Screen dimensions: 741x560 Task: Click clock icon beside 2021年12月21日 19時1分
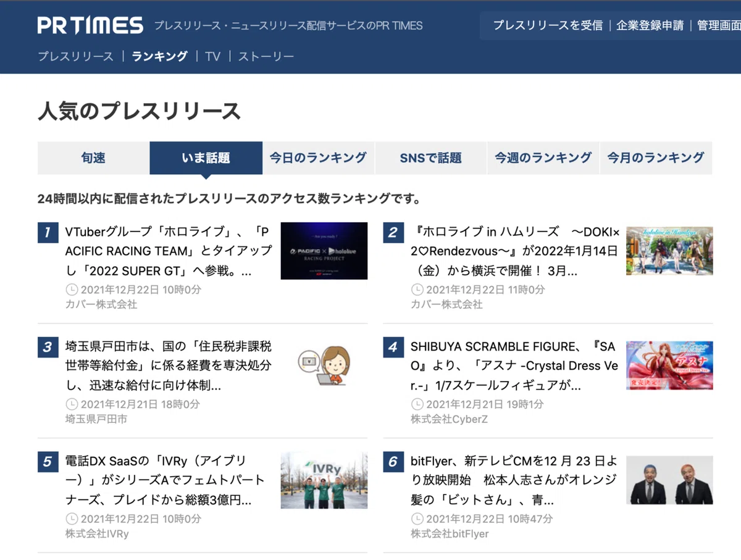pyautogui.click(x=417, y=404)
